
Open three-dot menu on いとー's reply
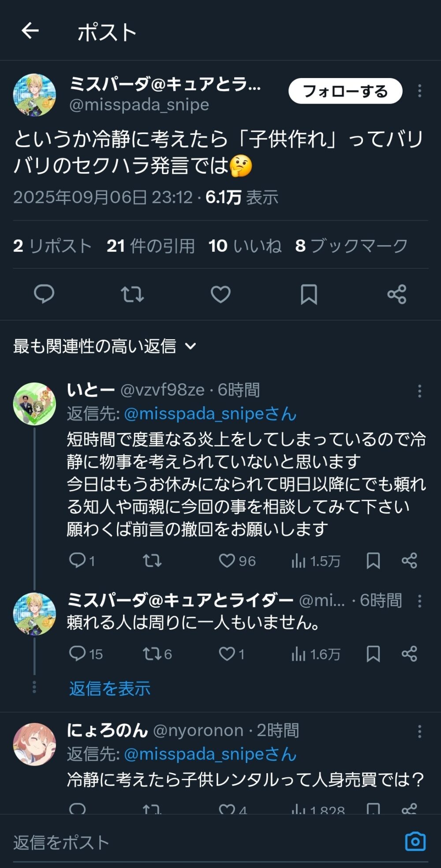coord(419,391)
